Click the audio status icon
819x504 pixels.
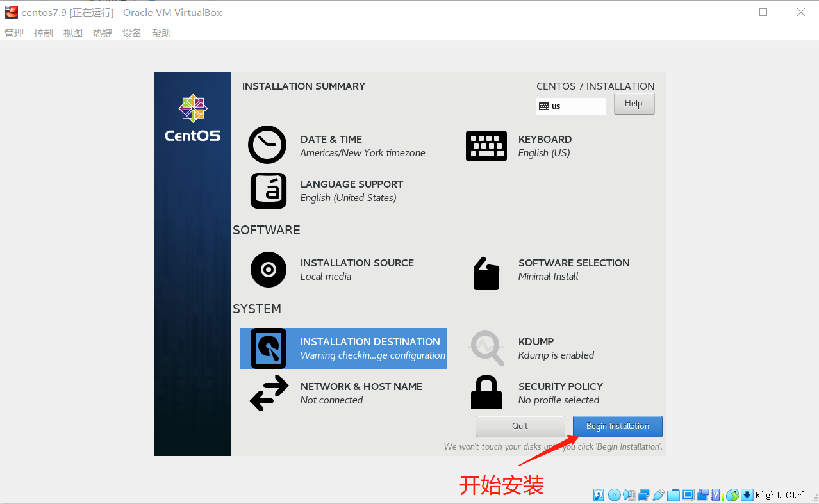(x=629, y=494)
